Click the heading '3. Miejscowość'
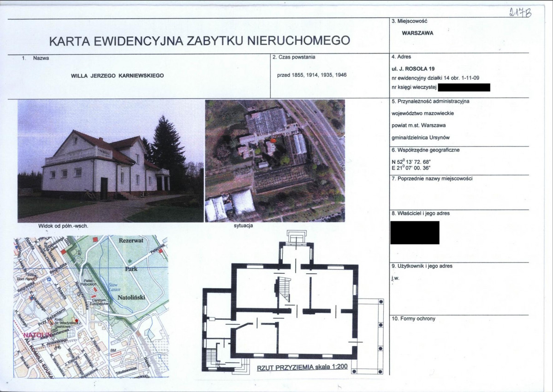Image resolution: width=553 pixels, height=392 pixels. click(x=409, y=21)
